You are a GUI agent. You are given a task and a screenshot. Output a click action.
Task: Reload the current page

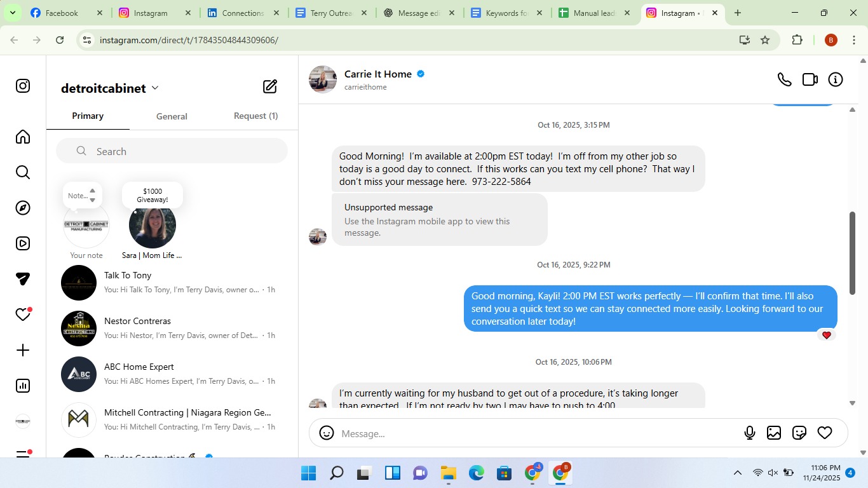(x=60, y=40)
